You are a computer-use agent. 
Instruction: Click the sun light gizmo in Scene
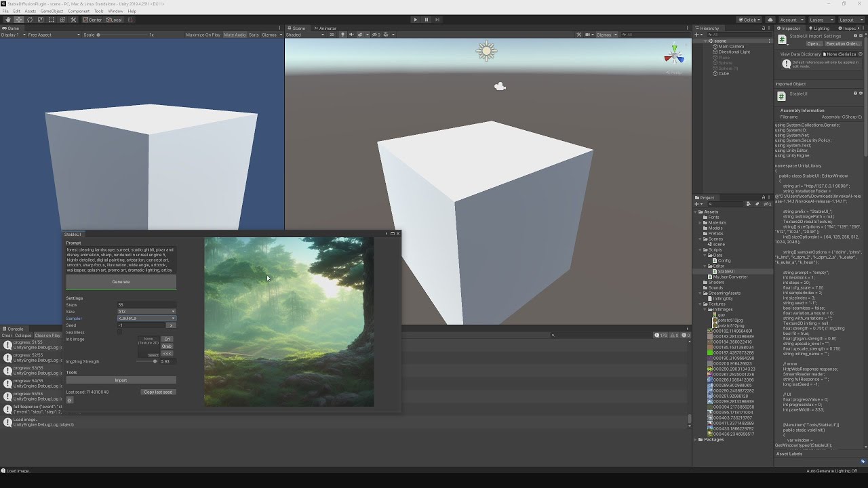coord(486,51)
